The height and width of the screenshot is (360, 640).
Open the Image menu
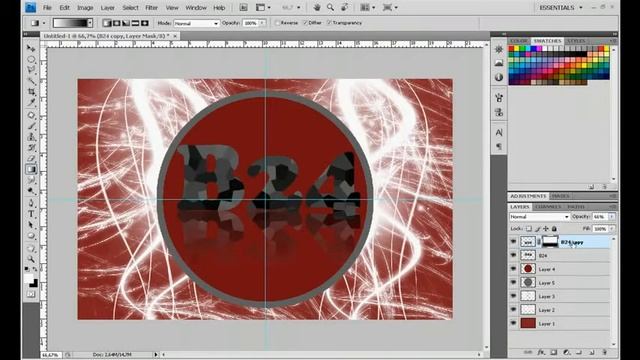point(85,7)
